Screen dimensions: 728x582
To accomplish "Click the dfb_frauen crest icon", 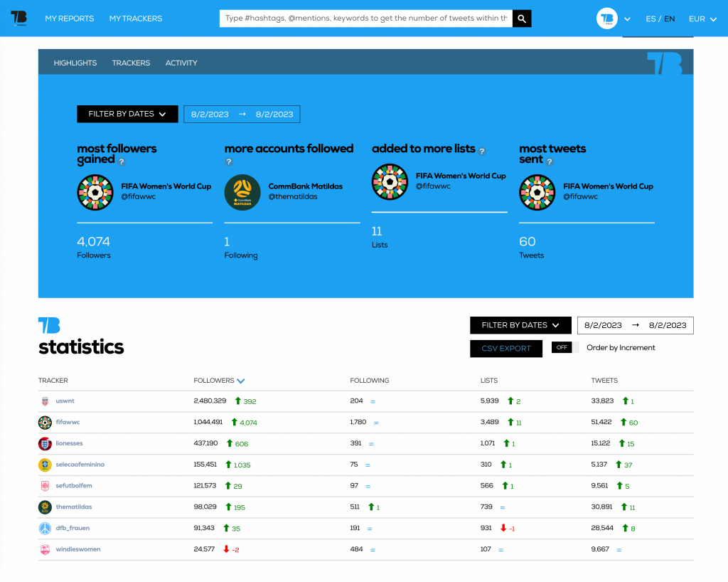I will pos(43,528).
